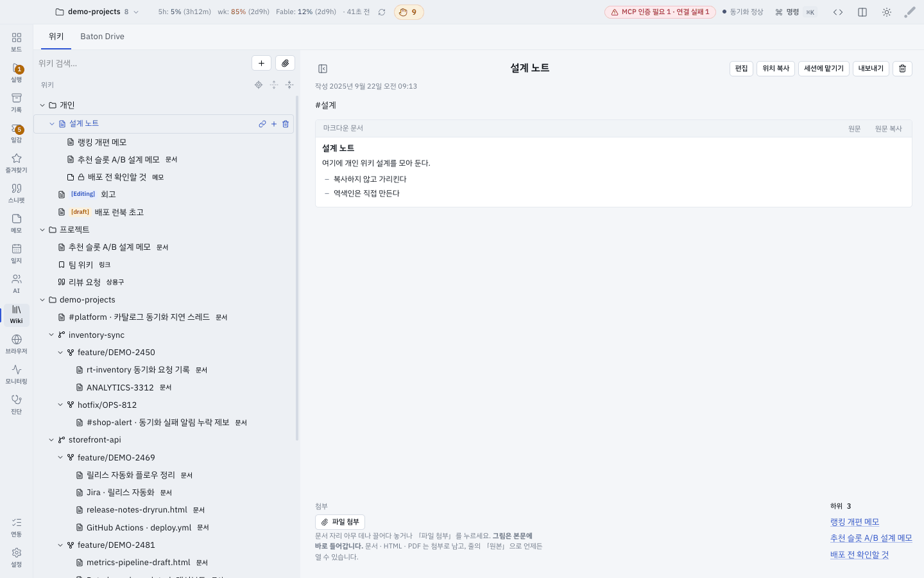Screen dimensions: 924x578
Task: Open the demo-projects workspace dropdown
Action: click(x=97, y=12)
